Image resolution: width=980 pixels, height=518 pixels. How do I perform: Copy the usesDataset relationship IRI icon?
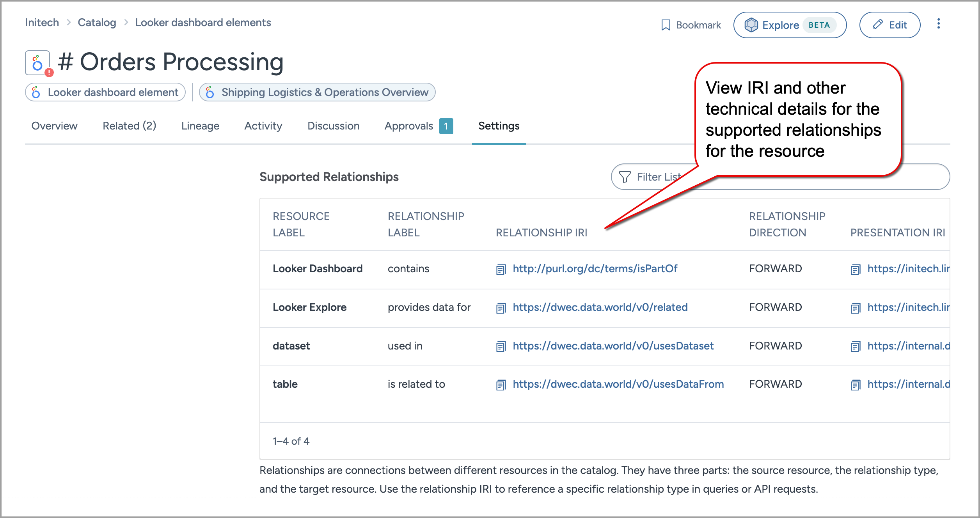[501, 346]
